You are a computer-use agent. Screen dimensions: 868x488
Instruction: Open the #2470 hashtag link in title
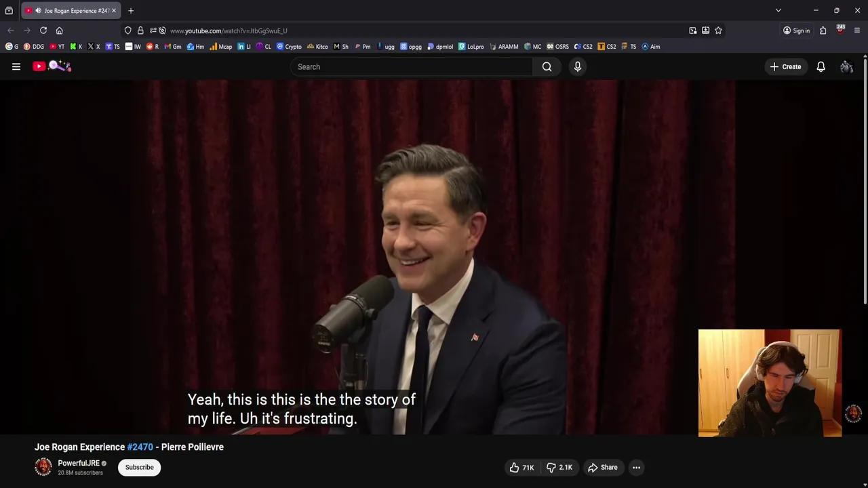(140, 447)
